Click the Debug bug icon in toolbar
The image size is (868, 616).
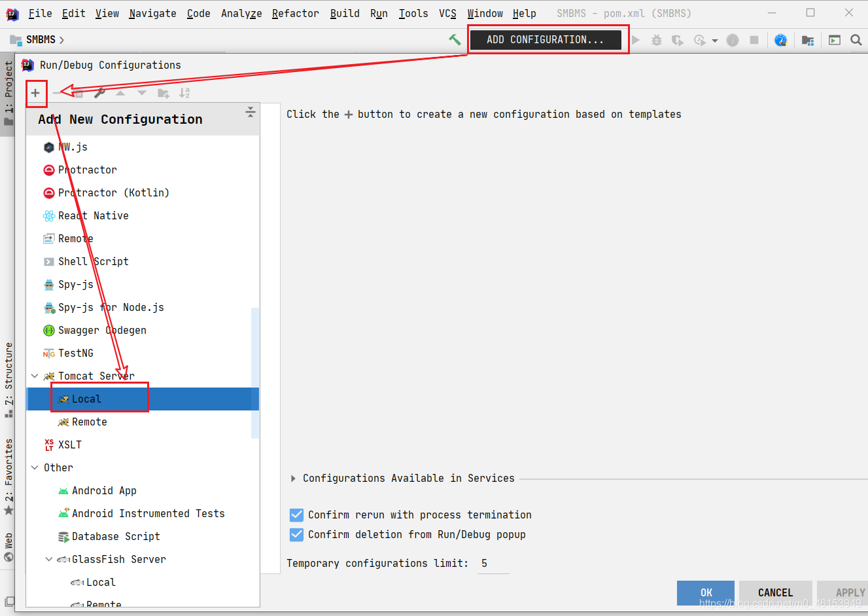pos(657,40)
